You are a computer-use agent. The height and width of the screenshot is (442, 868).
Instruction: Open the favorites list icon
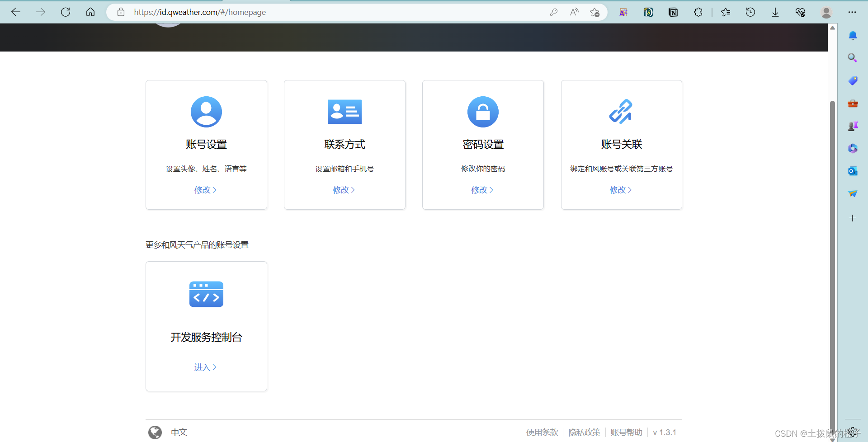[726, 12]
